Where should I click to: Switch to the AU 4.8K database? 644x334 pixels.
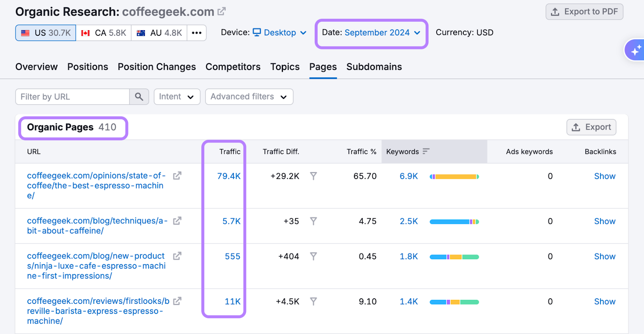[159, 33]
